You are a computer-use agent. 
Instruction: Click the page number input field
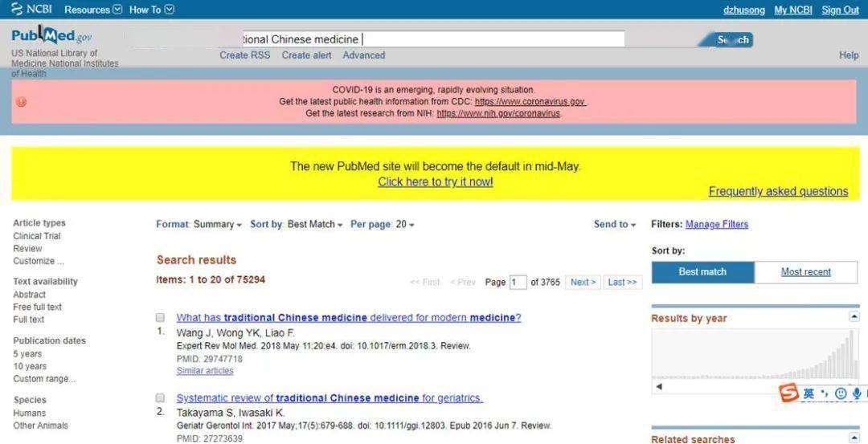click(518, 283)
